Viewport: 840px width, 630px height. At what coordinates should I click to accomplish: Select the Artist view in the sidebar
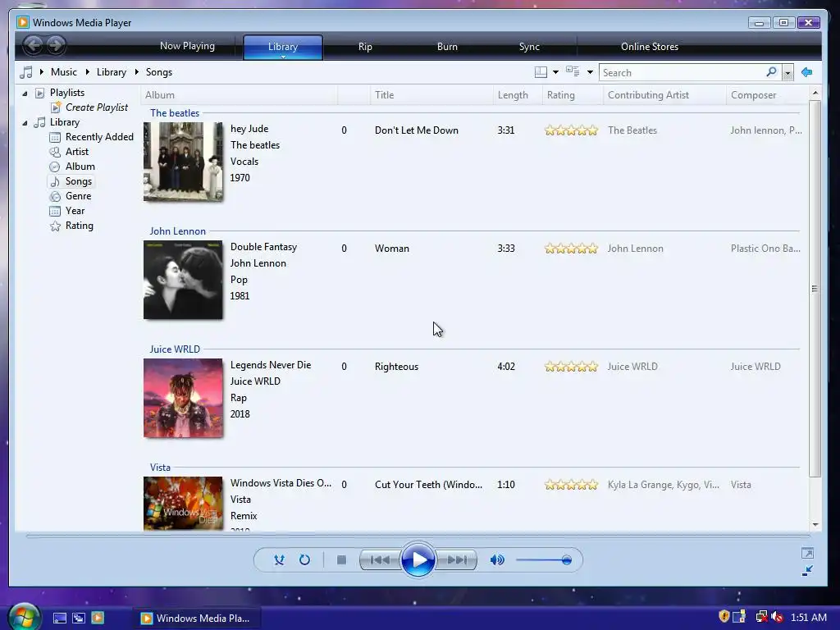tap(76, 152)
